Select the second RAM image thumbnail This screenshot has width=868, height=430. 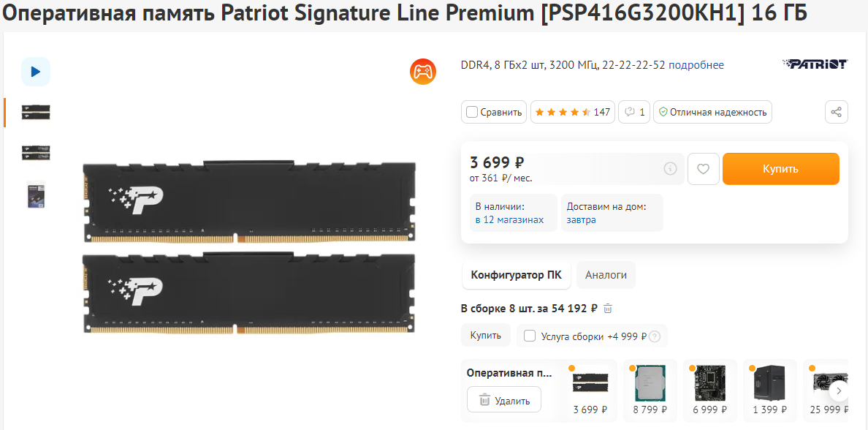(x=36, y=152)
